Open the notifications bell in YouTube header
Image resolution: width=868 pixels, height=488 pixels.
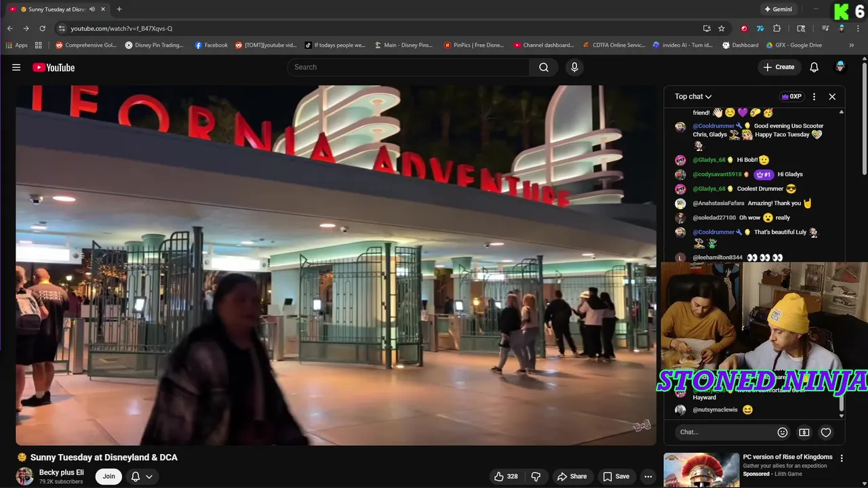tap(814, 67)
